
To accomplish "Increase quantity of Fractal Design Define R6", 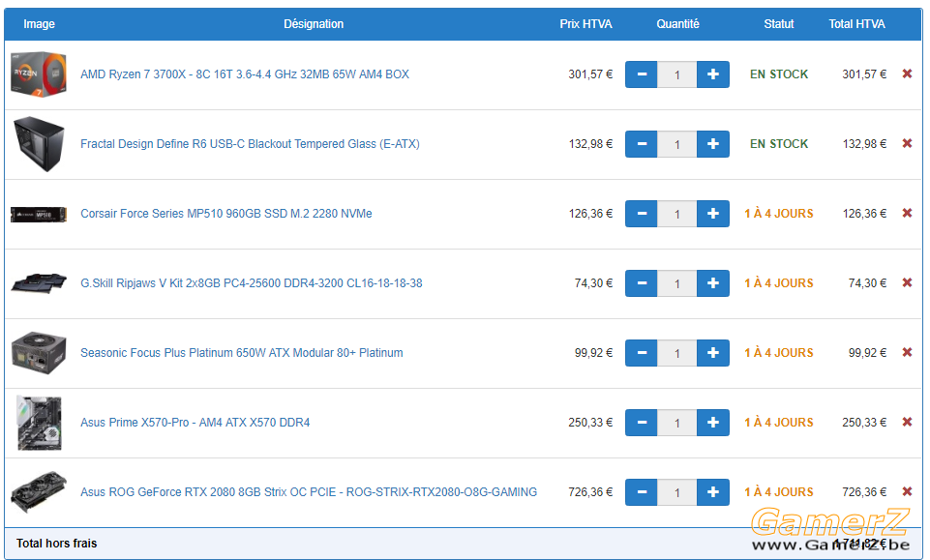I will tap(713, 144).
